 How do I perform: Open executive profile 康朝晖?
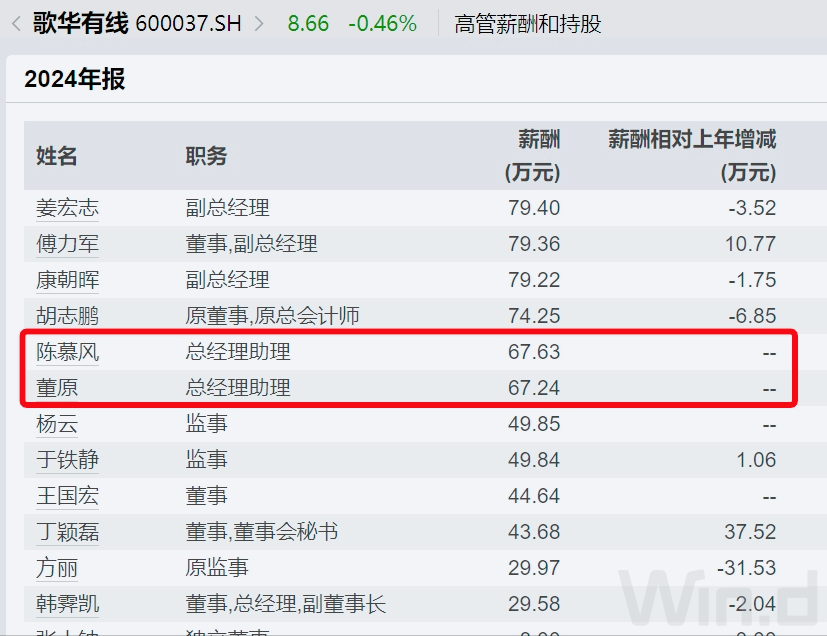pyautogui.click(x=67, y=280)
